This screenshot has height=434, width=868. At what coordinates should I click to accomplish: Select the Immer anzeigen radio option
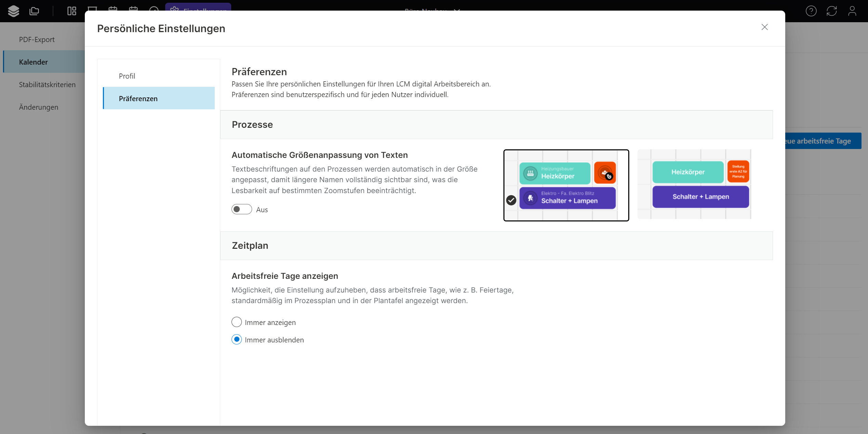(237, 322)
